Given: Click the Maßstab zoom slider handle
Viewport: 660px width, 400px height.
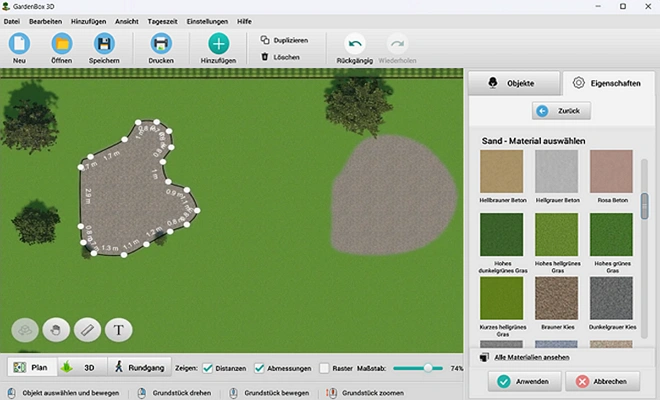Looking at the screenshot, I should pyautogui.click(x=428, y=368).
